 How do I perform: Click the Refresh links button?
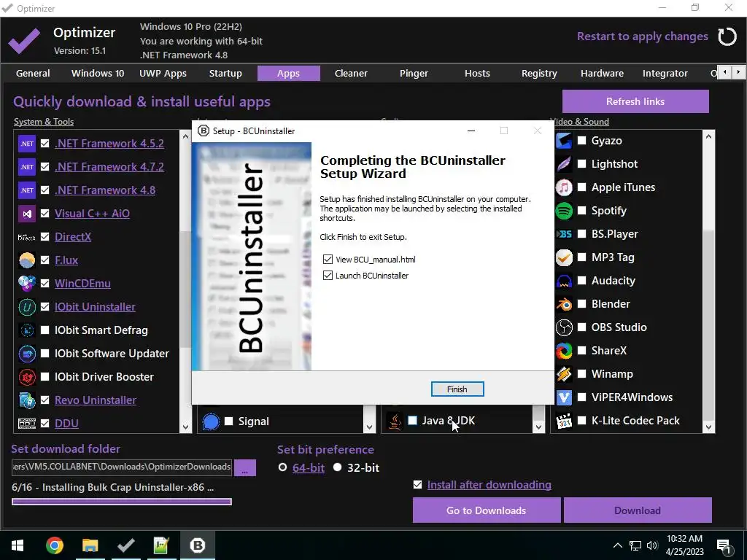coord(635,101)
